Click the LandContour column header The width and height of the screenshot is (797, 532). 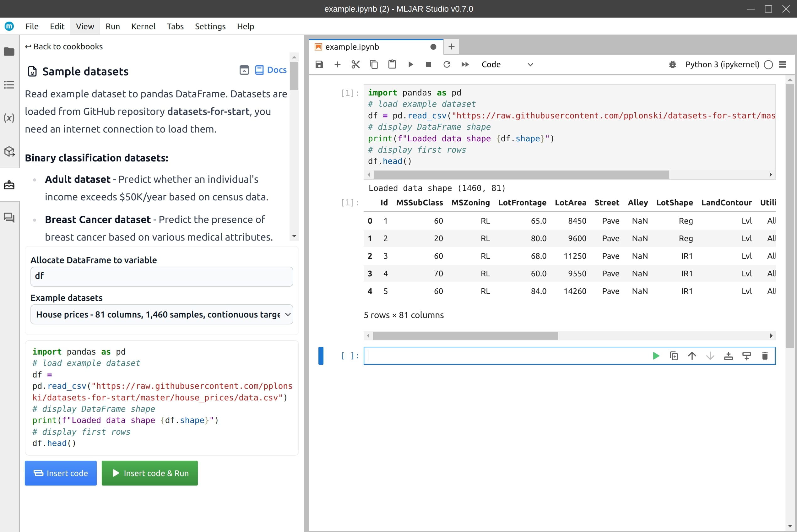tap(726, 203)
